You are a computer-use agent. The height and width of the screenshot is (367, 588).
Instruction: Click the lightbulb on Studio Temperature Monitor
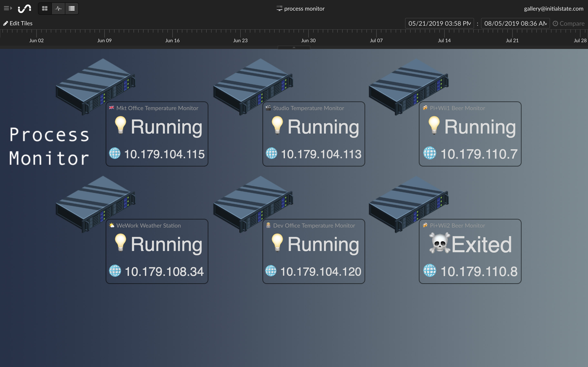(x=277, y=125)
